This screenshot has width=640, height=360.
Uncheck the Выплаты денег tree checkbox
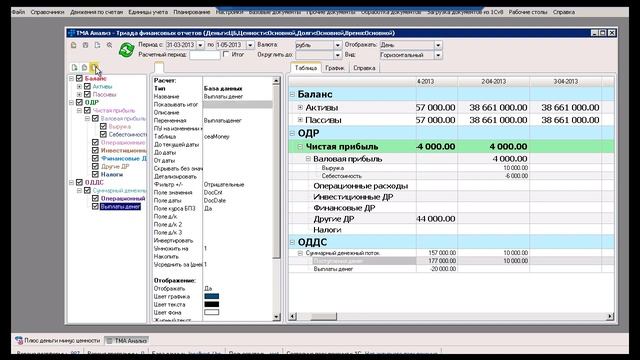95,206
